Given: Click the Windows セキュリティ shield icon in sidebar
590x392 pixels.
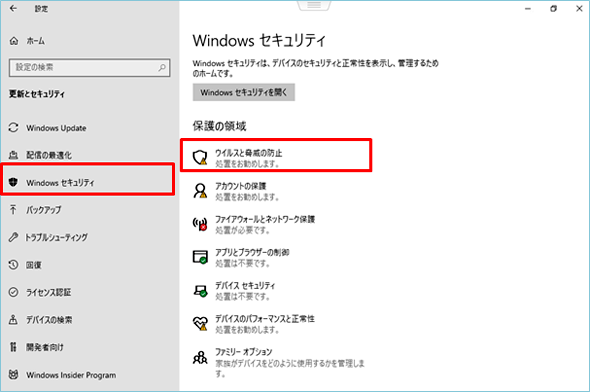Looking at the screenshot, I should tap(14, 182).
